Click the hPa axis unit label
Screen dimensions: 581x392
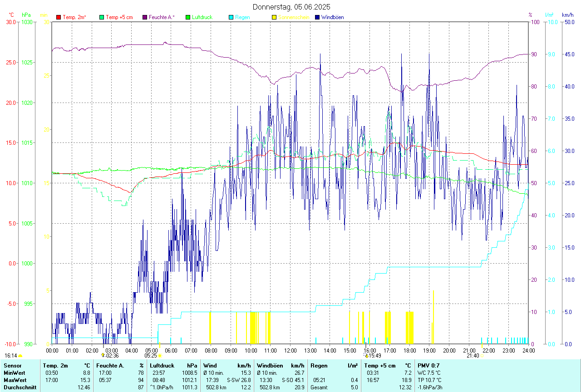tap(27, 15)
